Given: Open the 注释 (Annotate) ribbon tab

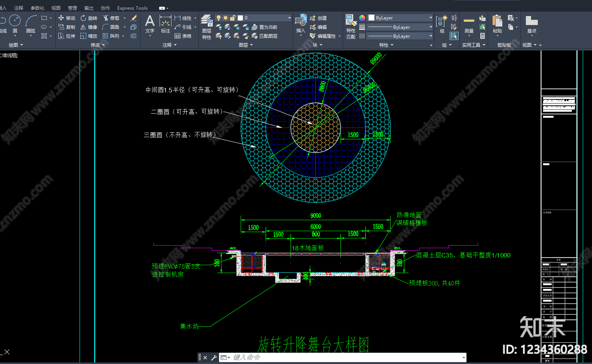Looking at the screenshot, I should click(x=19, y=8).
